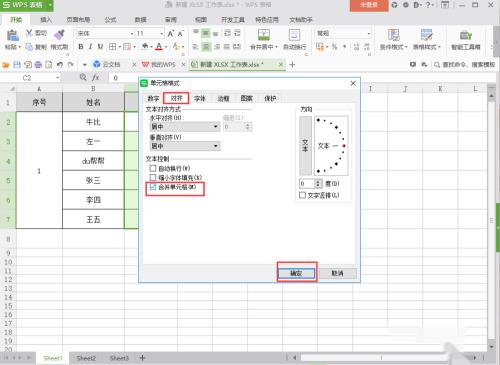Image resolution: width=500 pixels, height=365 pixels.
Task: Select the 姓名 header cell
Action: click(x=93, y=102)
